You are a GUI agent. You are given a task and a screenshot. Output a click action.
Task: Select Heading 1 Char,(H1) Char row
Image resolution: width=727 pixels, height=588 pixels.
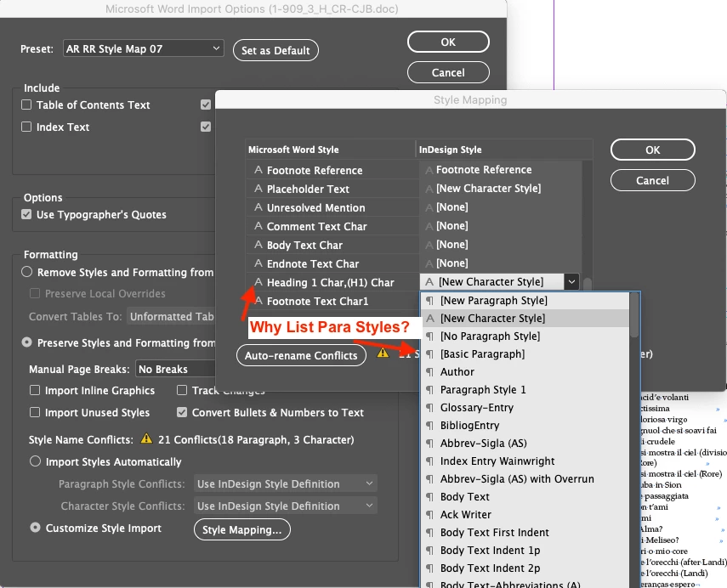pos(332,282)
